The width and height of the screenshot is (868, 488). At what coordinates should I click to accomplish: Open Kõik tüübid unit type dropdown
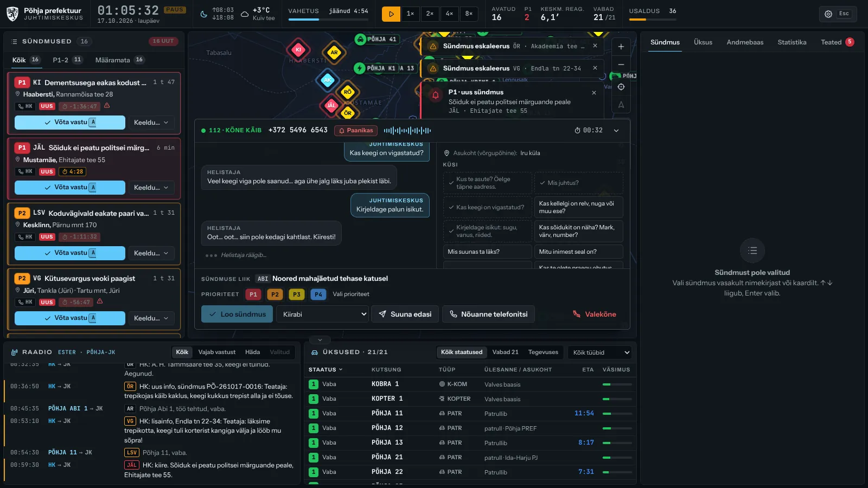601,352
